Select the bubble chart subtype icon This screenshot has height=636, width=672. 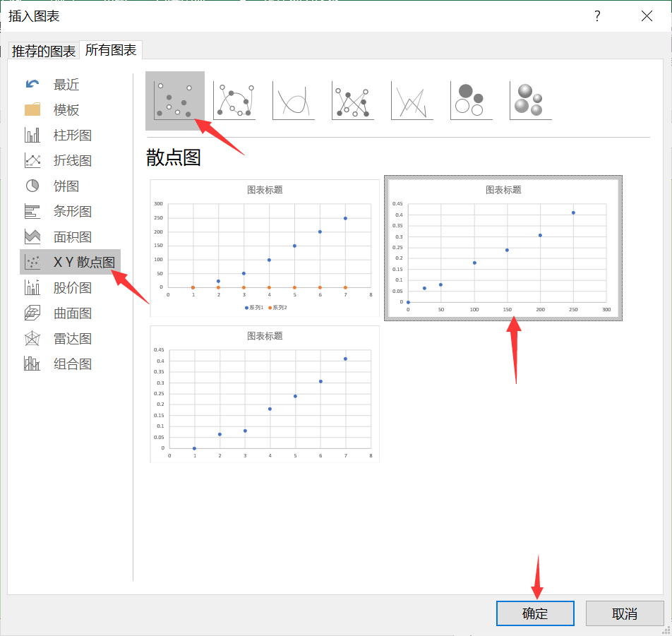[471, 101]
